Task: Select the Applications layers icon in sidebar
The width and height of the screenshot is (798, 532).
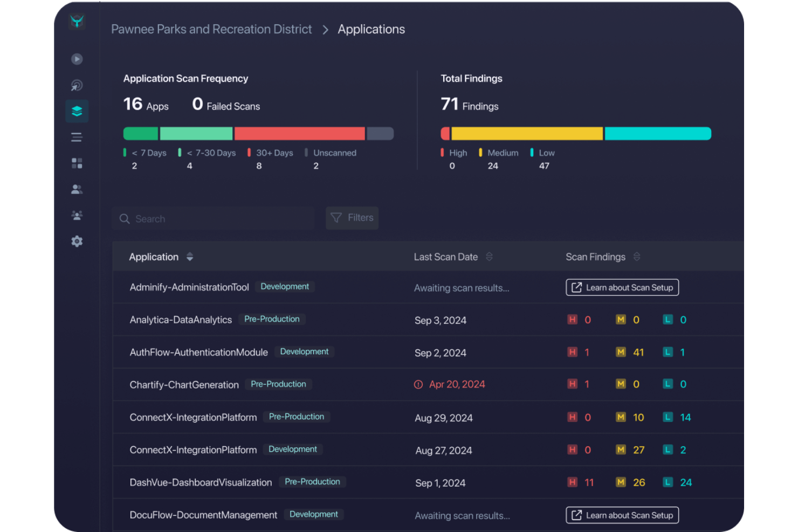Action: click(x=77, y=111)
